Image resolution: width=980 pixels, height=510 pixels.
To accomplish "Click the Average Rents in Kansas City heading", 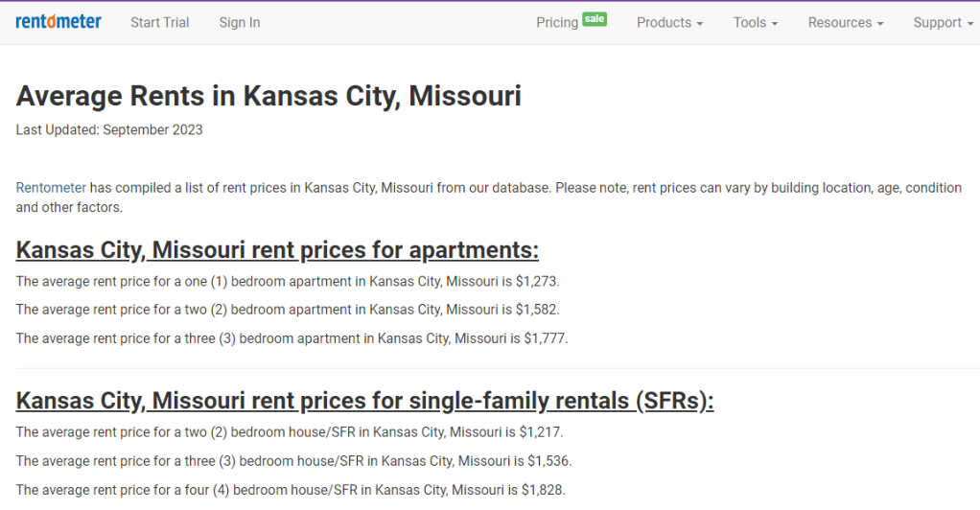I will (x=268, y=96).
